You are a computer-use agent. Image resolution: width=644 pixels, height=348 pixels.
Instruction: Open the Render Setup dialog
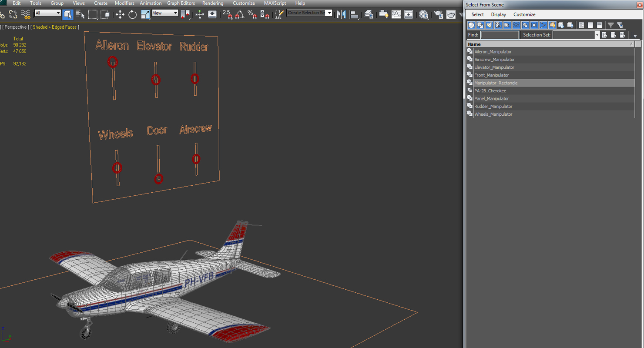(x=438, y=14)
